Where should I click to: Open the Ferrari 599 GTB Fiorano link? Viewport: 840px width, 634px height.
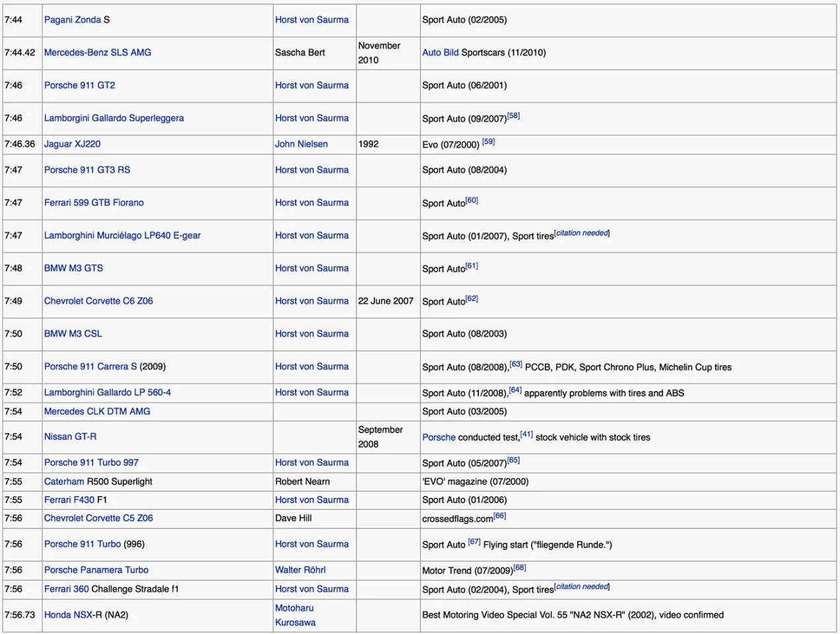tap(94, 203)
